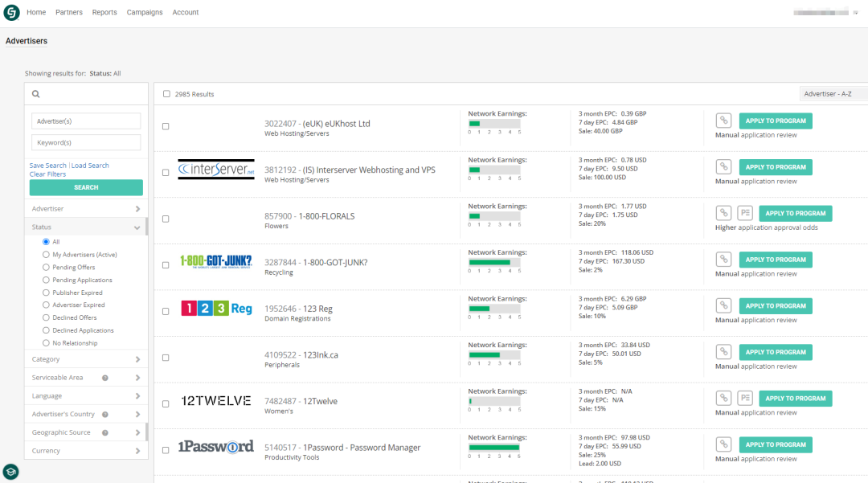Viewport: 868px width, 483px height.
Task: Tick the select-all checkbox beside 2985 Results
Action: [x=166, y=94]
